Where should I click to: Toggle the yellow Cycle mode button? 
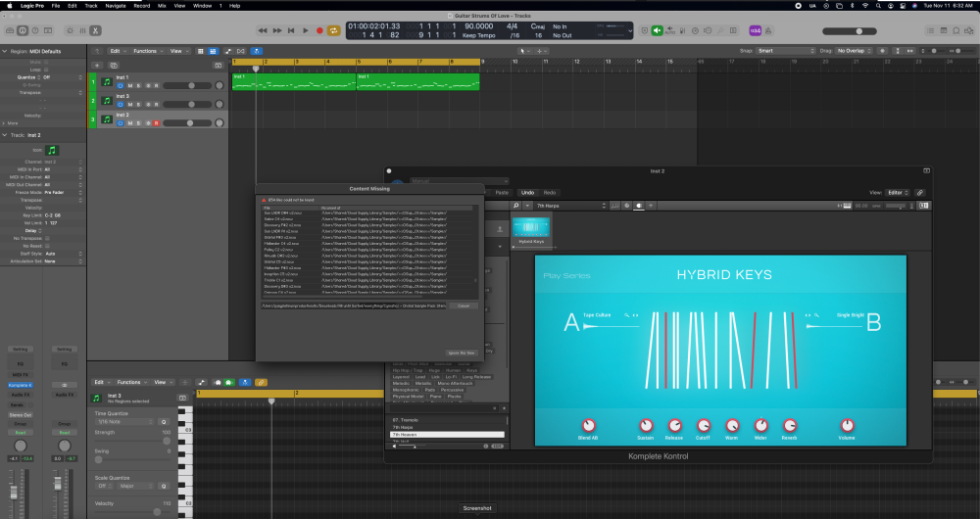pyautogui.click(x=334, y=30)
